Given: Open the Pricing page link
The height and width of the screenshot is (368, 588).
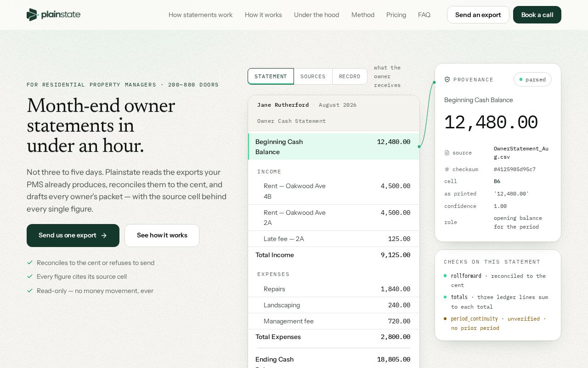Looking at the screenshot, I should [396, 15].
